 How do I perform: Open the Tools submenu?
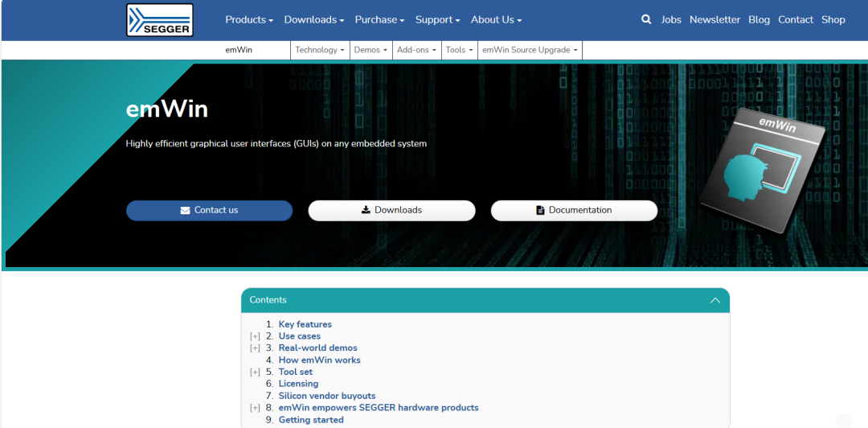tap(460, 50)
